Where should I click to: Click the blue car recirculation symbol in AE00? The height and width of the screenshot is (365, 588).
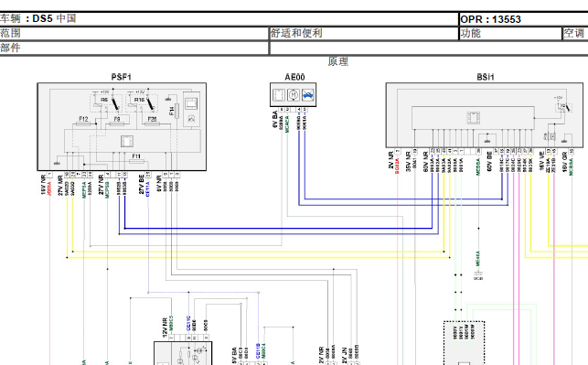point(308,95)
